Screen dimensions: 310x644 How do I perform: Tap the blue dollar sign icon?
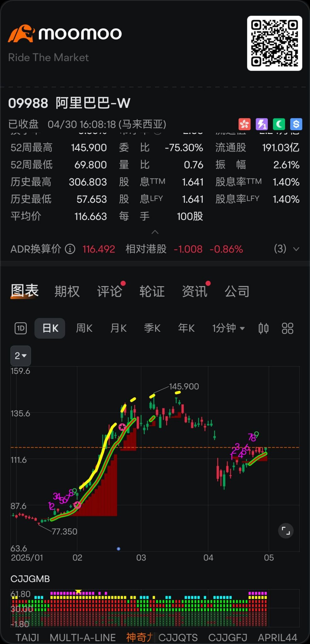tap(296, 124)
